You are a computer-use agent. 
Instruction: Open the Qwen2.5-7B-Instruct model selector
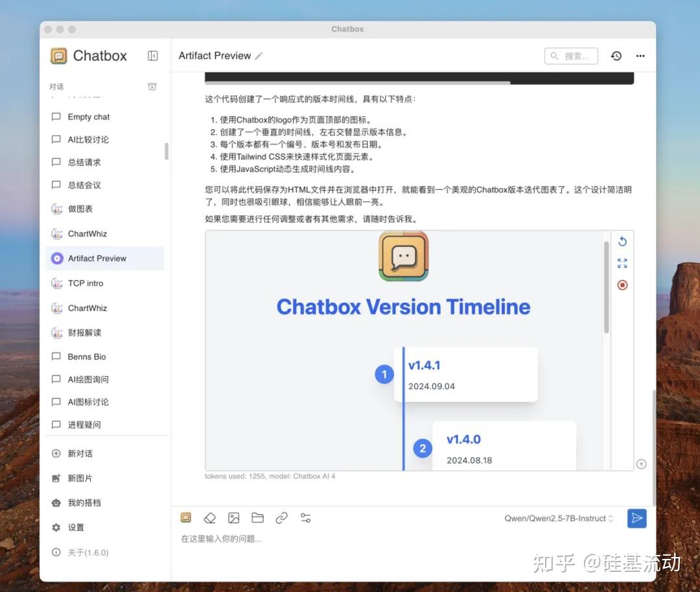click(x=559, y=518)
